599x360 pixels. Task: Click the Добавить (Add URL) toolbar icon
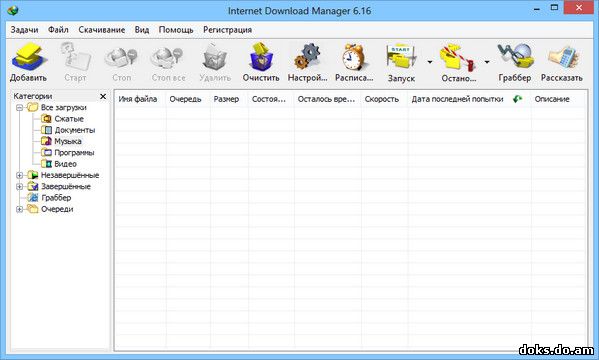pos(29,57)
